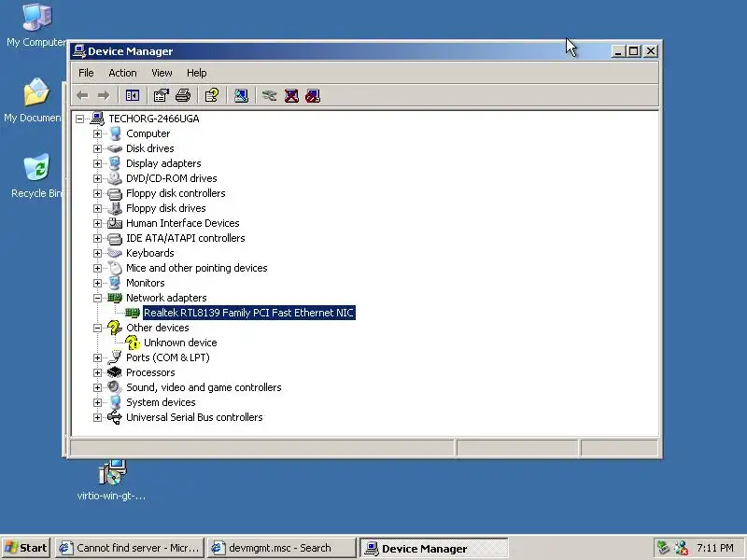Screen dimensions: 747x560
Task: Select the yellow Unknown device warning icon
Action: 133,343
